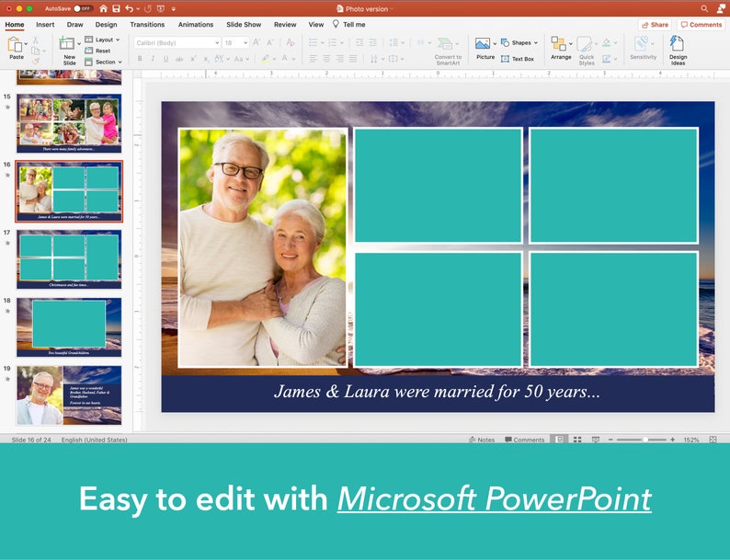
Task: Align text to the left
Action: pos(314,59)
